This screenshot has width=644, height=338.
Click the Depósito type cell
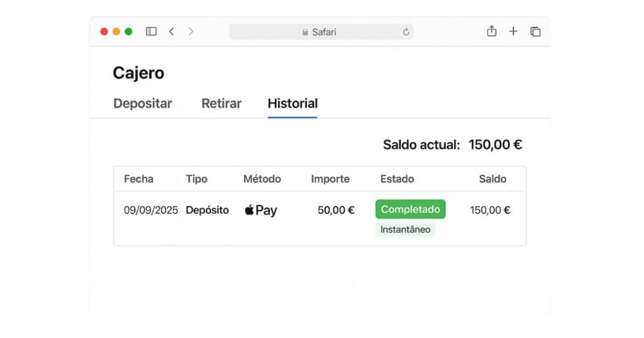[207, 210]
